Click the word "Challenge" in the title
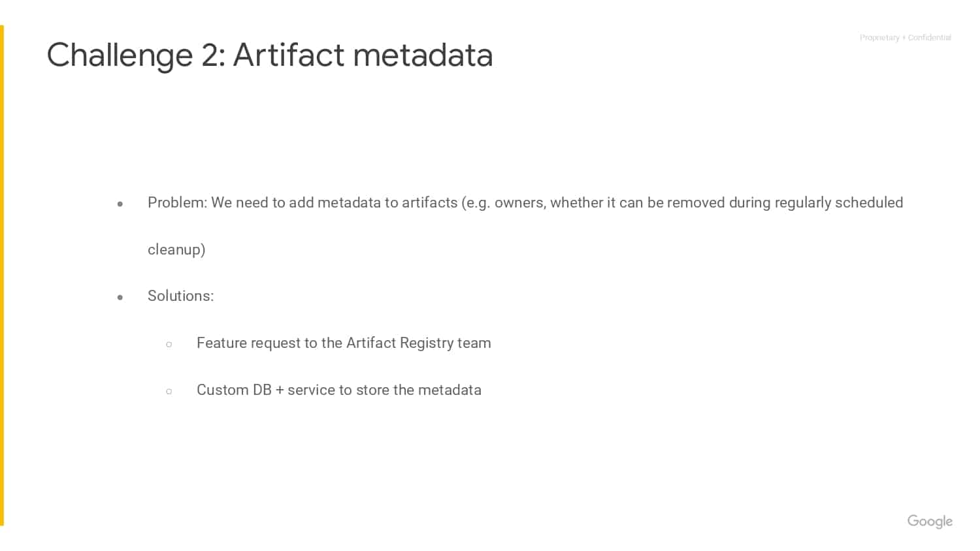980x551 pixels. [x=120, y=55]
